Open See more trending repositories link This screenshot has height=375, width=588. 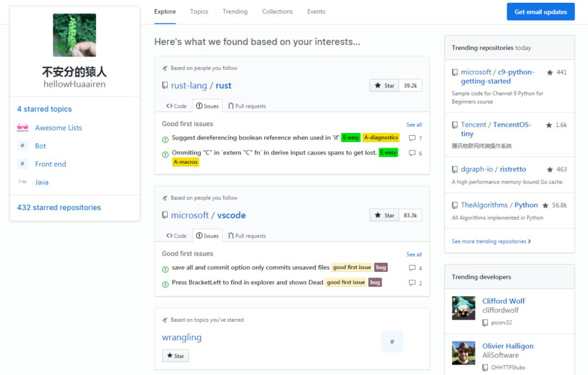click(x=491, y=241)
